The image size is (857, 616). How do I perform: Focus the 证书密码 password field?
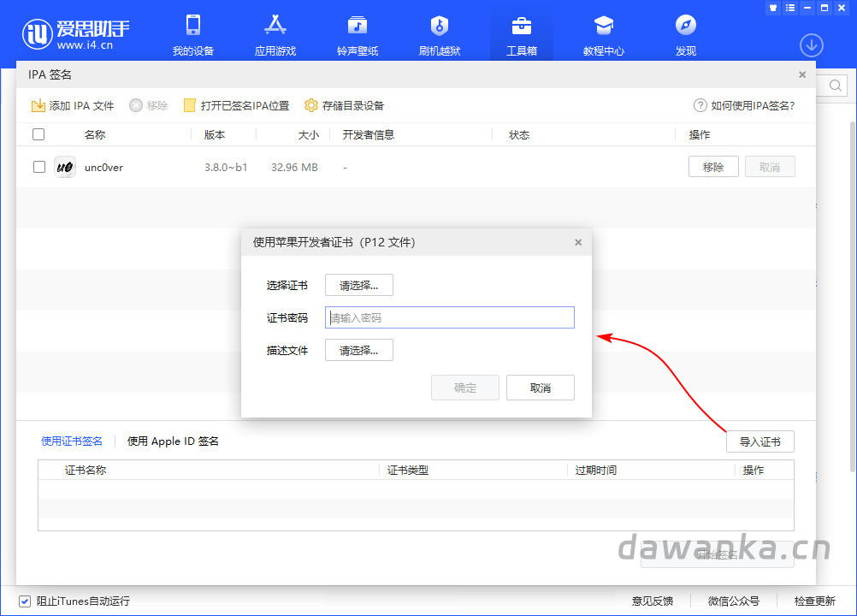[x=449, y=317]
